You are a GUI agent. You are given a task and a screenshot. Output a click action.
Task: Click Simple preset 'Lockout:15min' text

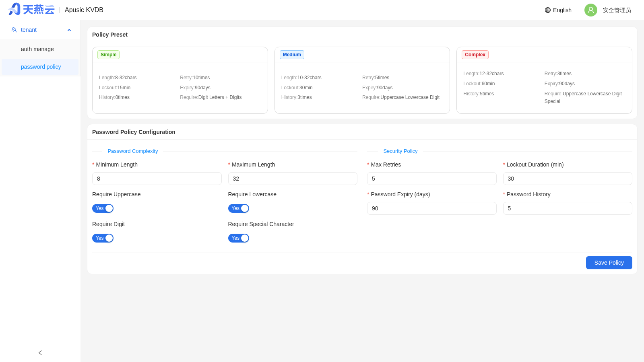[x=115, y=88]
